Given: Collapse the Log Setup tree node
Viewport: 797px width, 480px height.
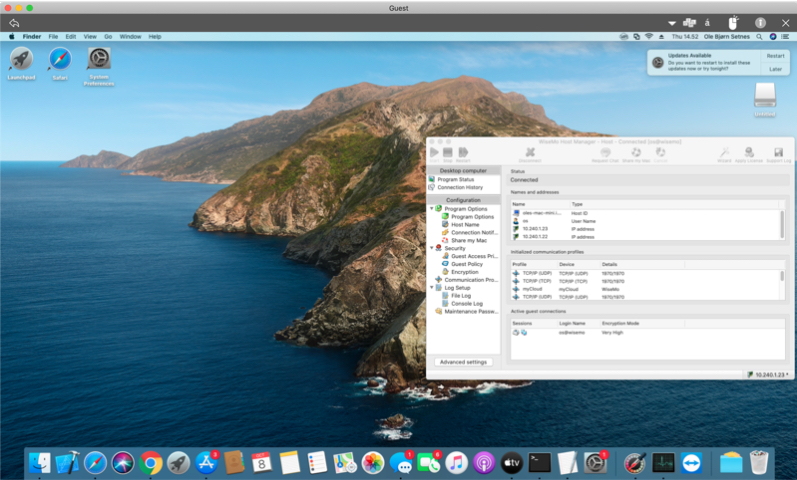Looking at the screenshot, I should (x=432, y=288).
